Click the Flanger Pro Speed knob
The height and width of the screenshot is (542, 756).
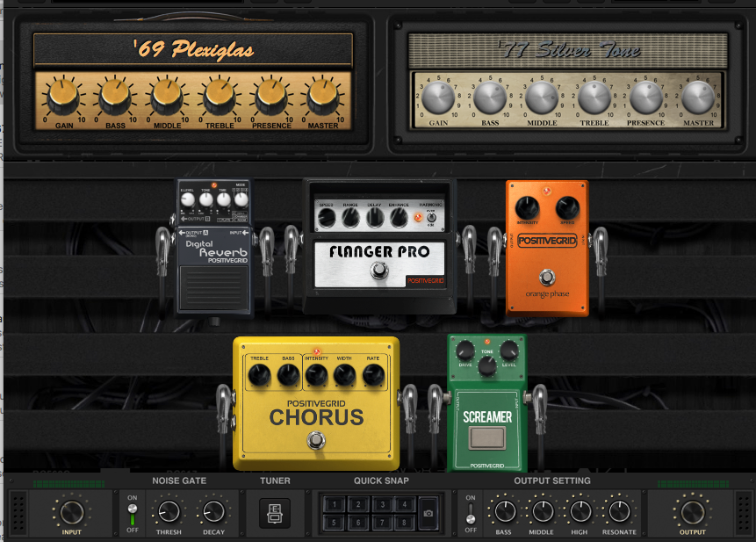(x=327, y=218)
